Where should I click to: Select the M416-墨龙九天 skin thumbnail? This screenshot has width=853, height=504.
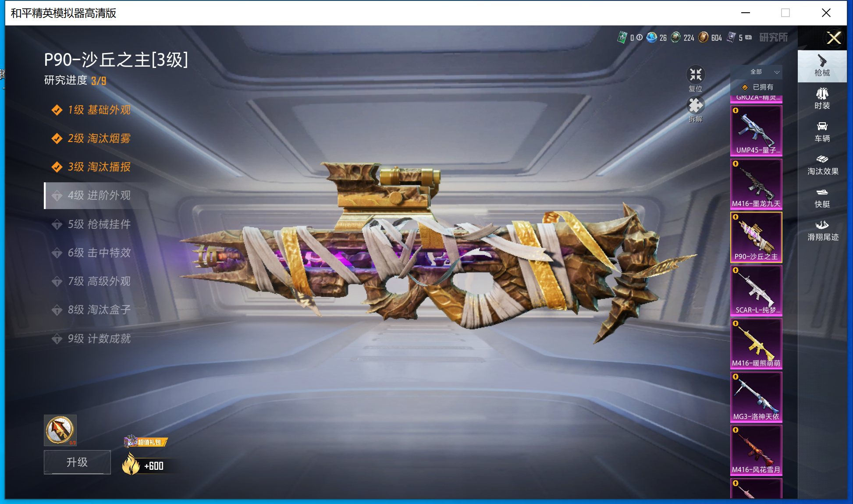pyautogui.click(x=756, y=184)
